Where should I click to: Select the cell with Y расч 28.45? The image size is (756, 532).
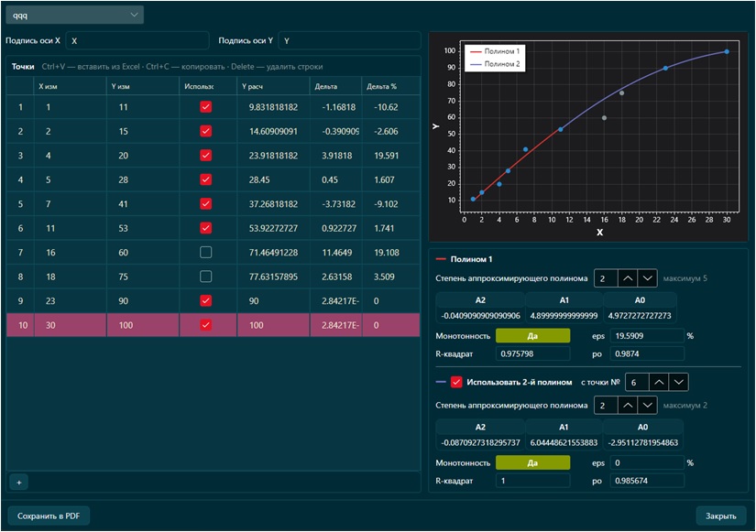coord(273,179)
